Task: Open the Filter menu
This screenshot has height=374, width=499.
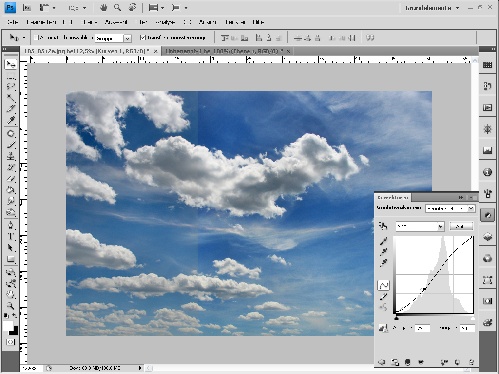Action: pyautogui.click(x=143, y=22)
